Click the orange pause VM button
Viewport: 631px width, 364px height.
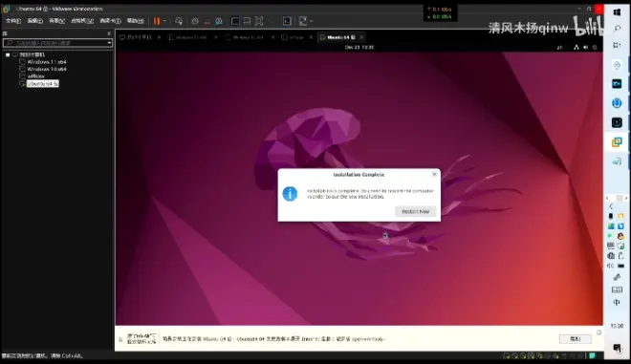coord(157,21)
